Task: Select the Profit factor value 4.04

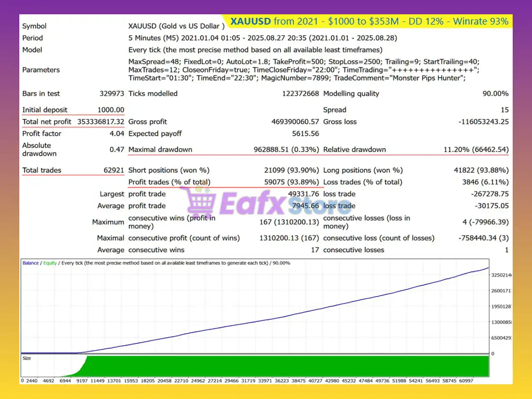Action: click(117, 133)
